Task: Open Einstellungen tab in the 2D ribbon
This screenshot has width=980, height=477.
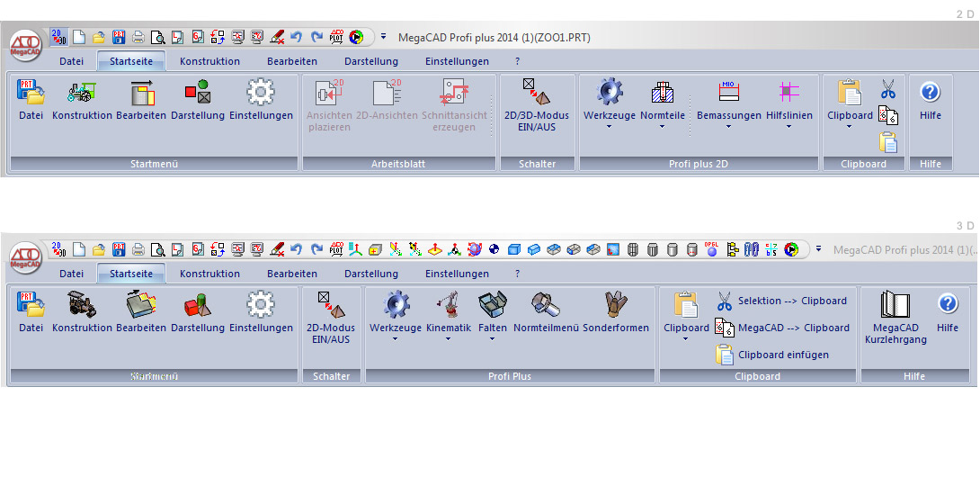Action: click(x=457, y=61)
